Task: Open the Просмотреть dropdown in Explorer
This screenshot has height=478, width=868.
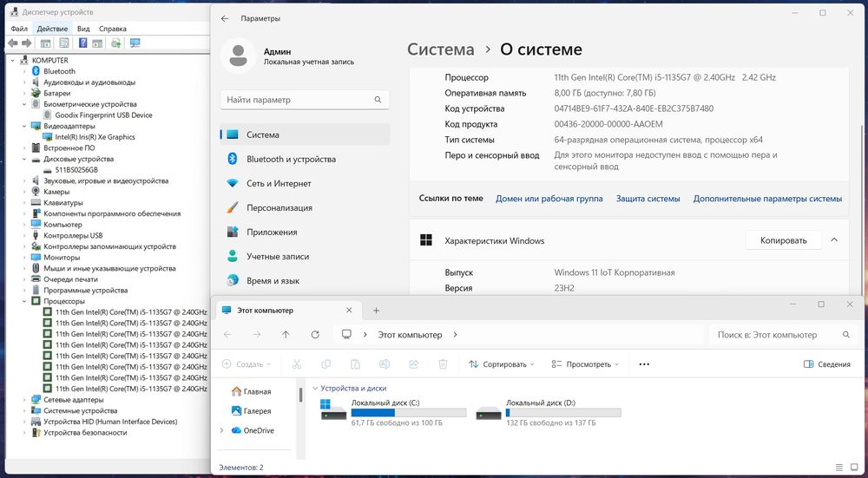Action: (585, 364)
